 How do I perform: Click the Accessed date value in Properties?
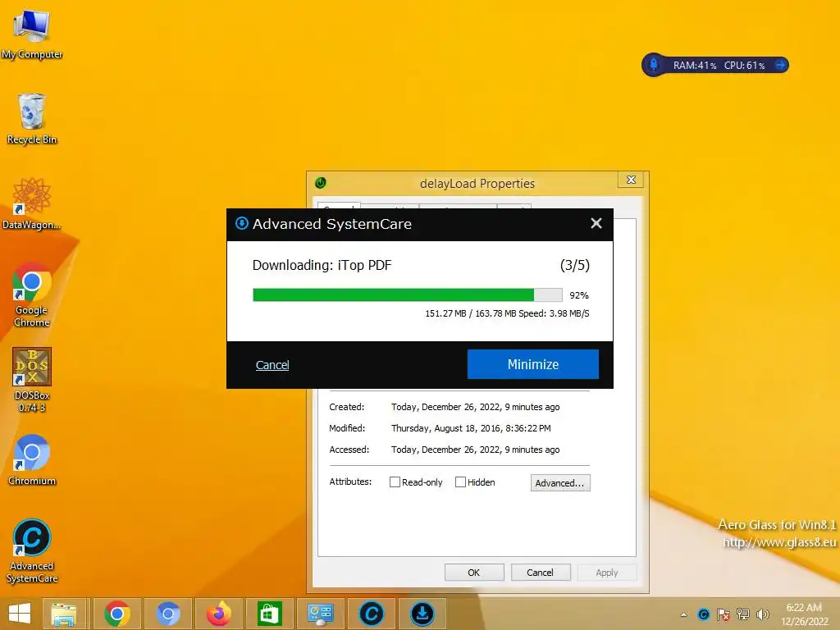(x=475, y=450)
